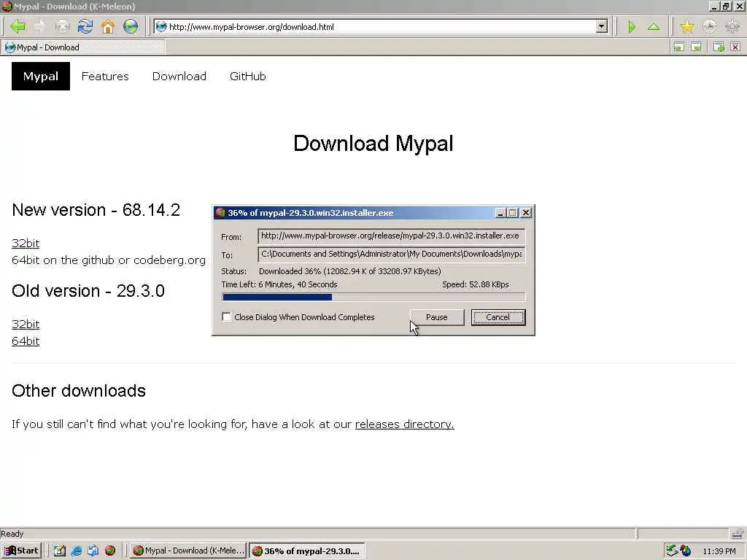Open the Download nav item
The width and height of the screenshot is (747, 560).
[x=179, y=76]
